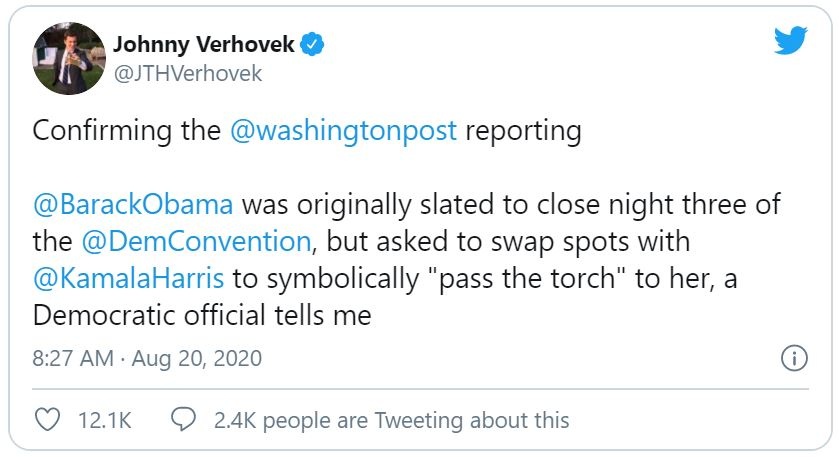Open the tweet info circle icon

pos(792,358)
